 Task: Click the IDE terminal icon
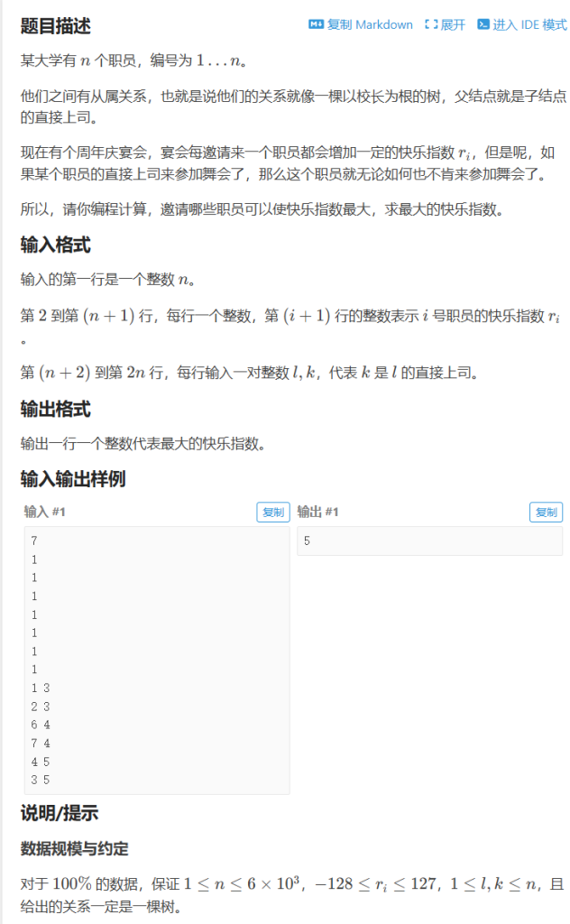pos(483,24)
